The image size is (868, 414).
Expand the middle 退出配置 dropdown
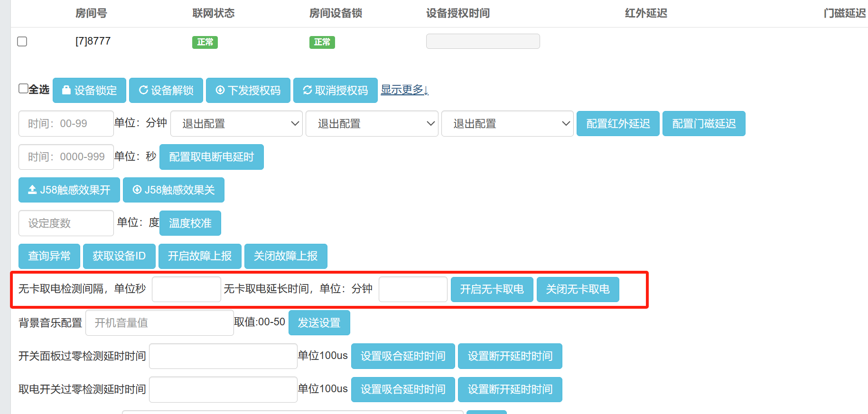coord(372,124)
